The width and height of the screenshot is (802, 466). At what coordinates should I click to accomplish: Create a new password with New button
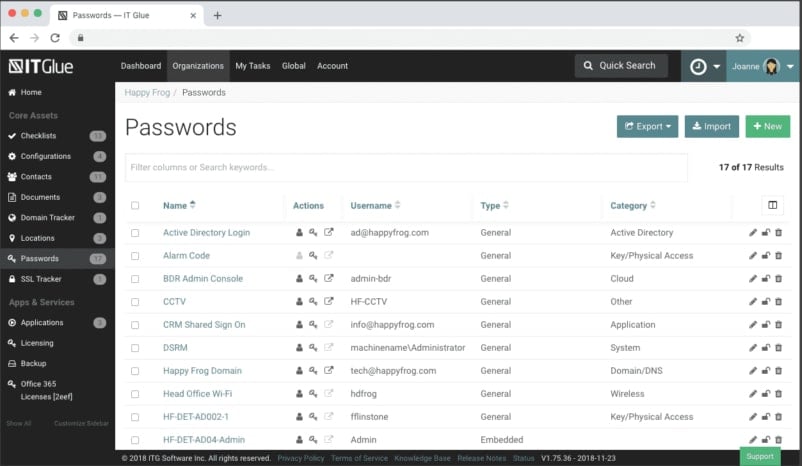[x=768, y=126]
